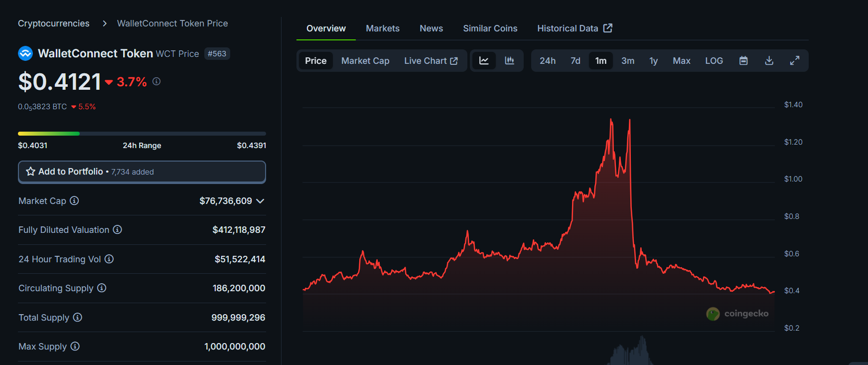Expand chart to fullscreen
The height and width of the screenshot is (365, 868).
[x=795, y=61]
